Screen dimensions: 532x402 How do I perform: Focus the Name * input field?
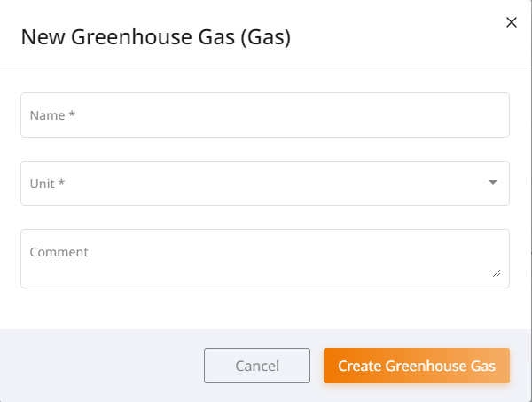coord(264,115)
